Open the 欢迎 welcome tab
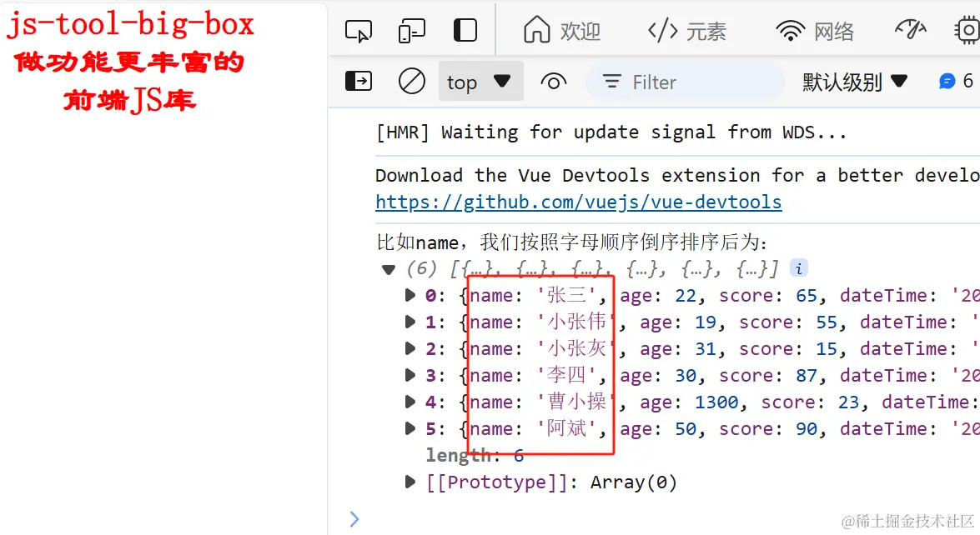The height and width of the screenshot is (535, 980). pyautogui.click(x=562, y=31)
